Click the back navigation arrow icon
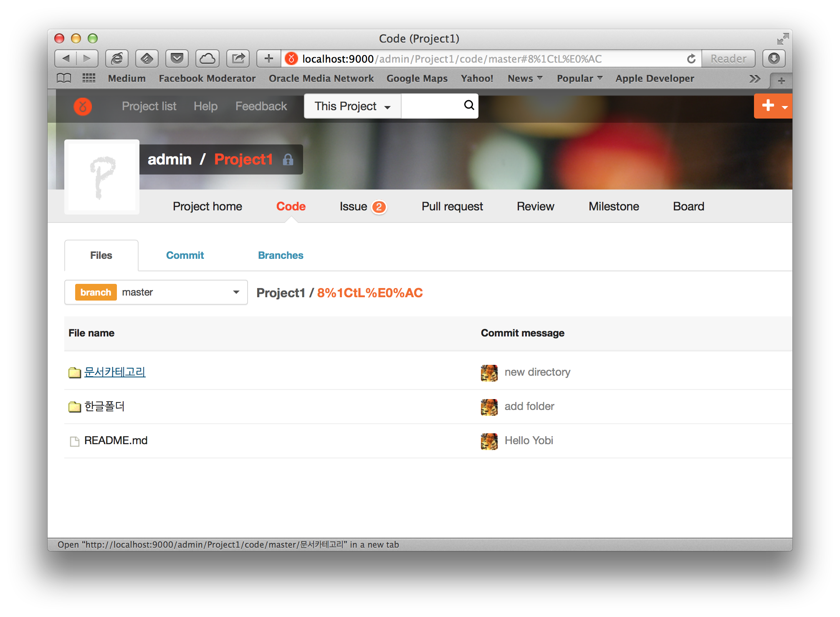840x617 pixels. point(66,59)
